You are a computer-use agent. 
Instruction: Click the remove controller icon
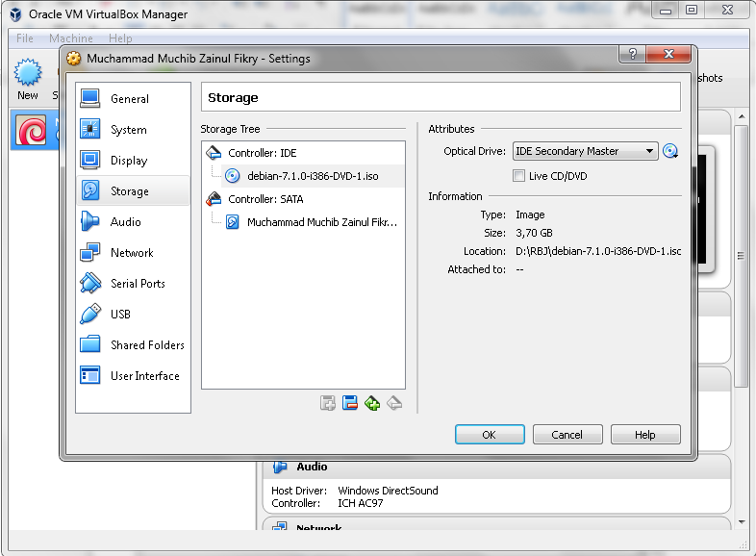coord(394,403)
